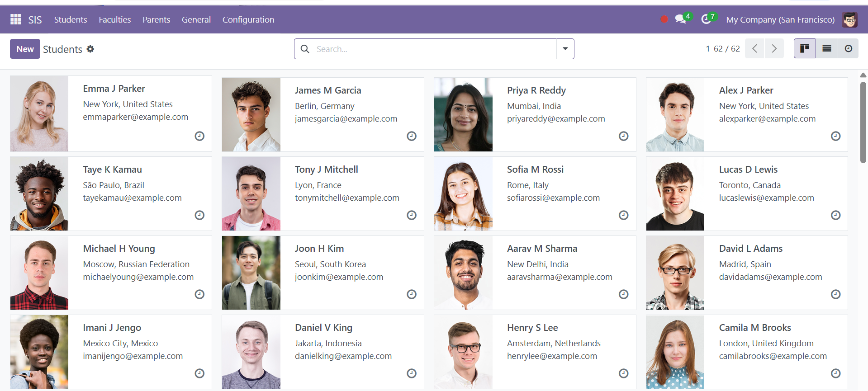Open the Students menu
This screenshot has height=391, width=868.
click(71, 19)
